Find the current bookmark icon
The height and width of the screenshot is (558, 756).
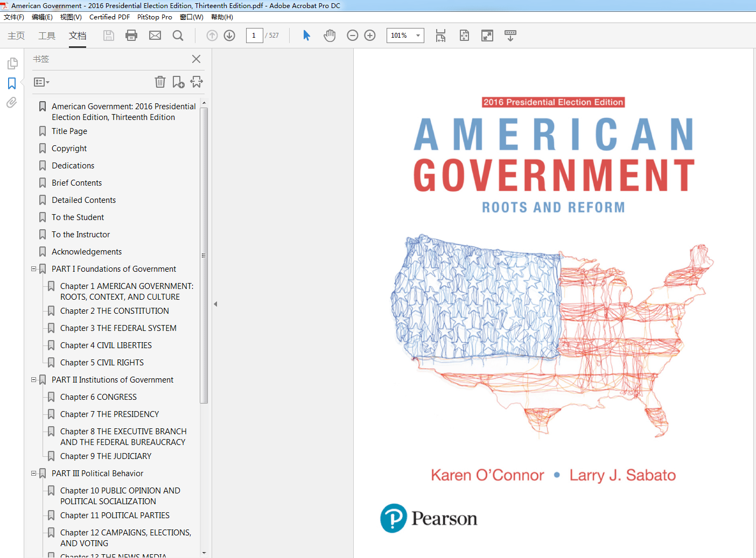click(197, 82)
